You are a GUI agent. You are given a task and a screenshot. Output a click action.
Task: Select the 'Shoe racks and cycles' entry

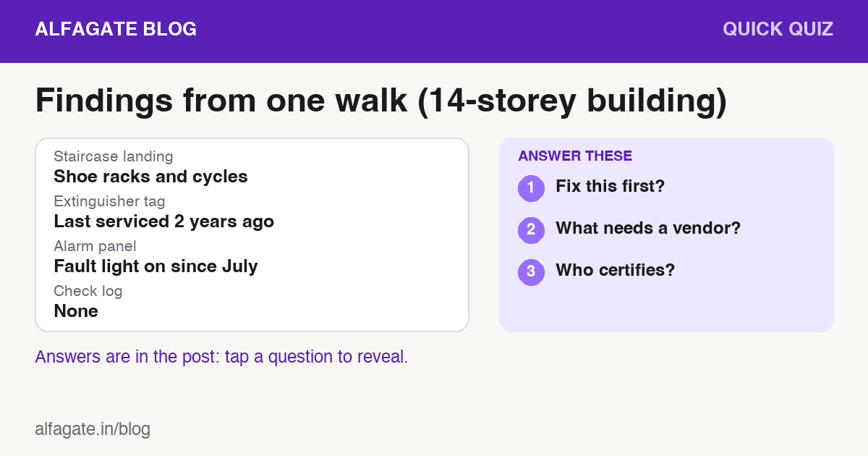pyautogui.click(x=150, y=176)
